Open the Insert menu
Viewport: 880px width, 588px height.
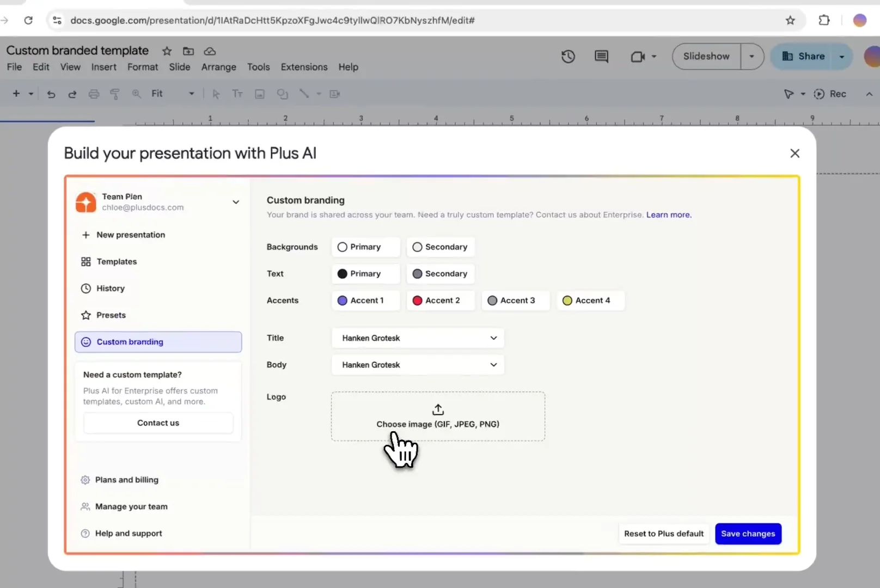pyautogui.click(x=103, y=67)
